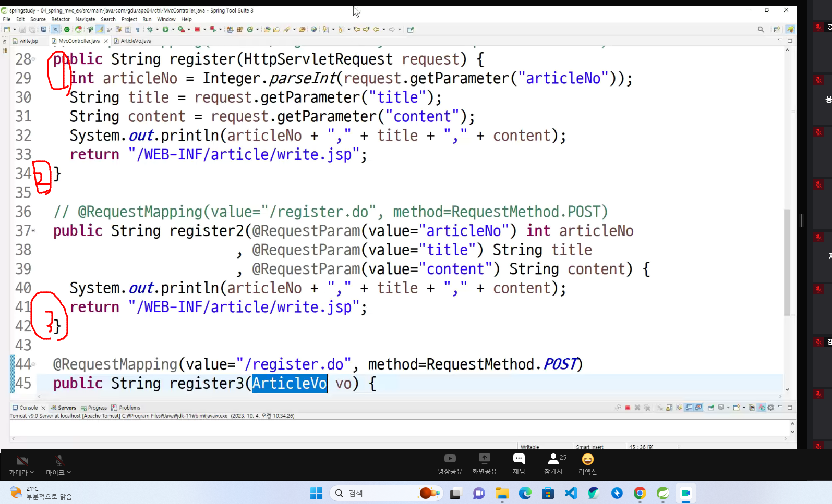Click the red Terminate square in the main toolbar

click(197, 30)
